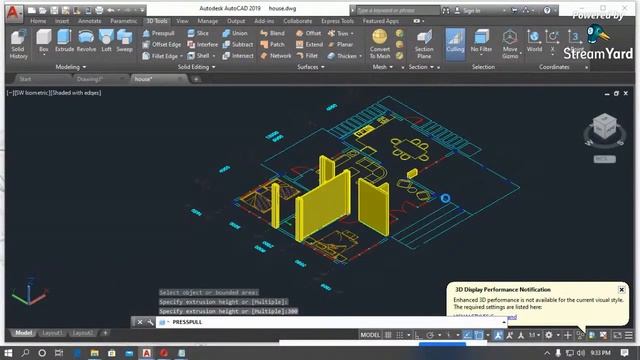Select the Box solid tool
This screenshot has width=640, height=360.
[x=43, y=41]
